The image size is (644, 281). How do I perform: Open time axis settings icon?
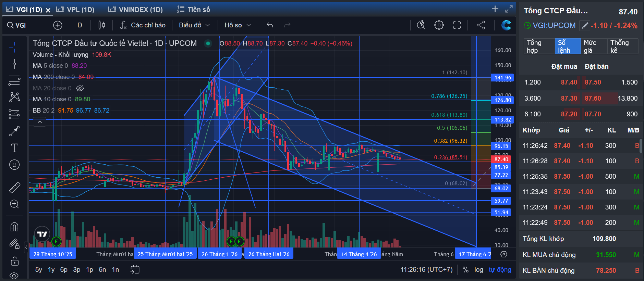click(503, 254)
